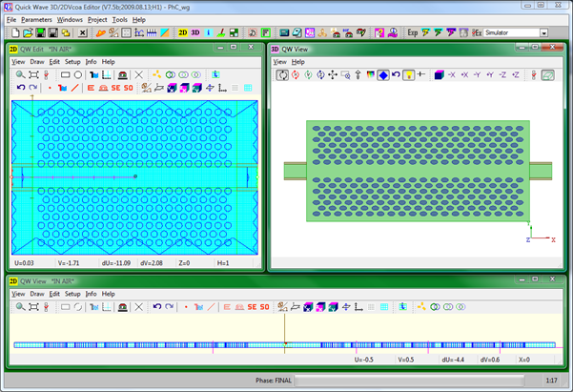Click the pan/move arrows icon in 3D QW View
Viewport: 573px width, 392px height.
coord(333,74)
